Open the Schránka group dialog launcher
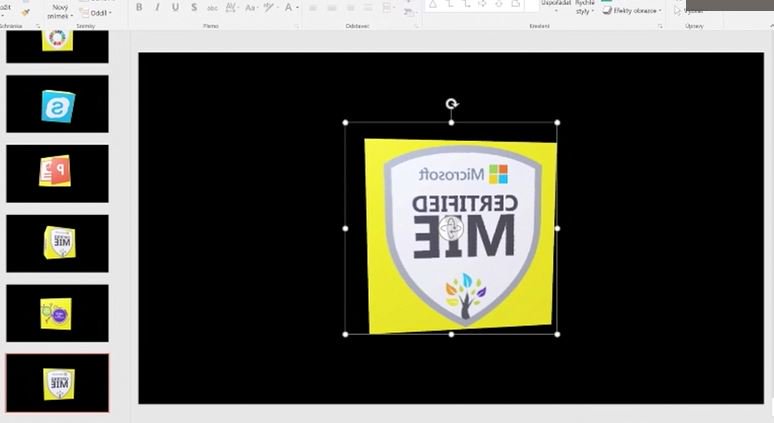The image size is (774, 423). pyautogui.click(x=38, y=26)
